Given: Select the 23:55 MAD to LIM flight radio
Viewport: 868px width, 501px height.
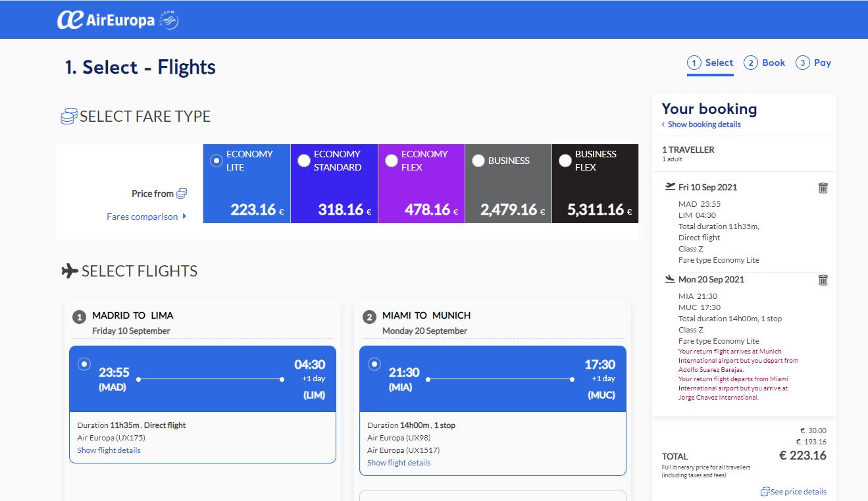Looking at the screenshot, I should click(x=84, y=363).
